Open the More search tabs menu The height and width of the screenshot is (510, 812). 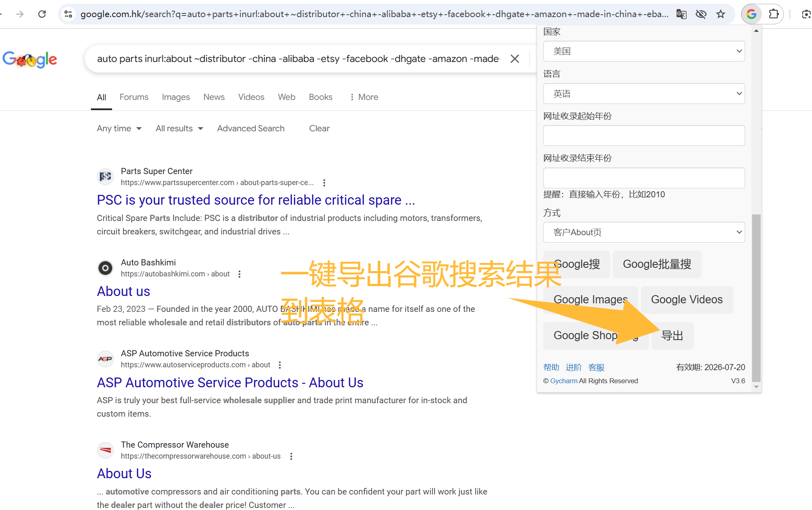[364, 97]
